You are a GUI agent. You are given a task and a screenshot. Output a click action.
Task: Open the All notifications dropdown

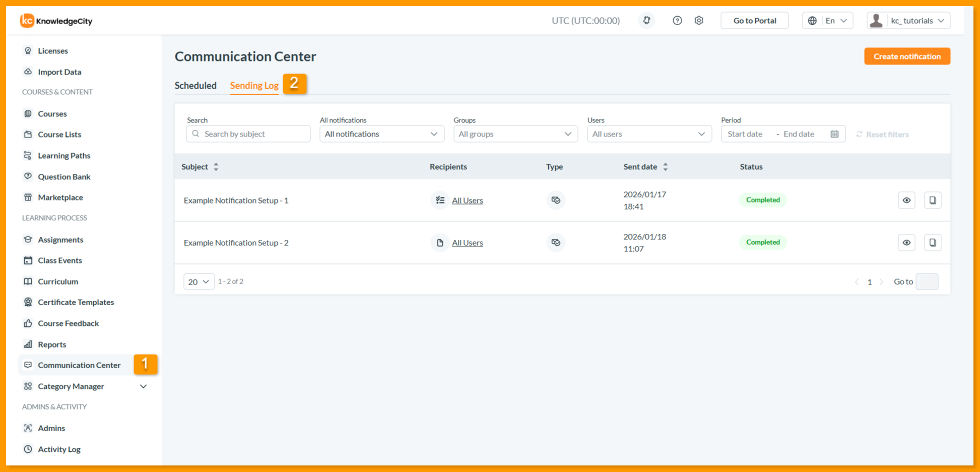[382, 134]
